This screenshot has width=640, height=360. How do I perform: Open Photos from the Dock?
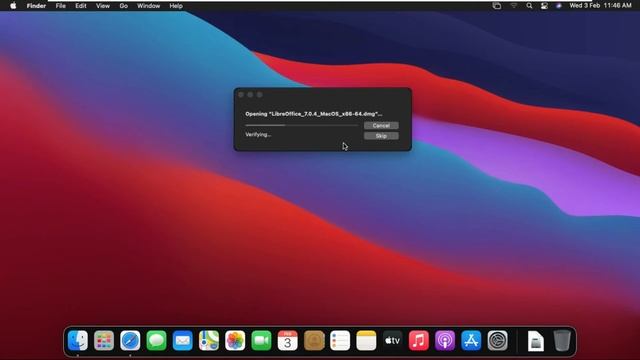(x=235, y=340)
